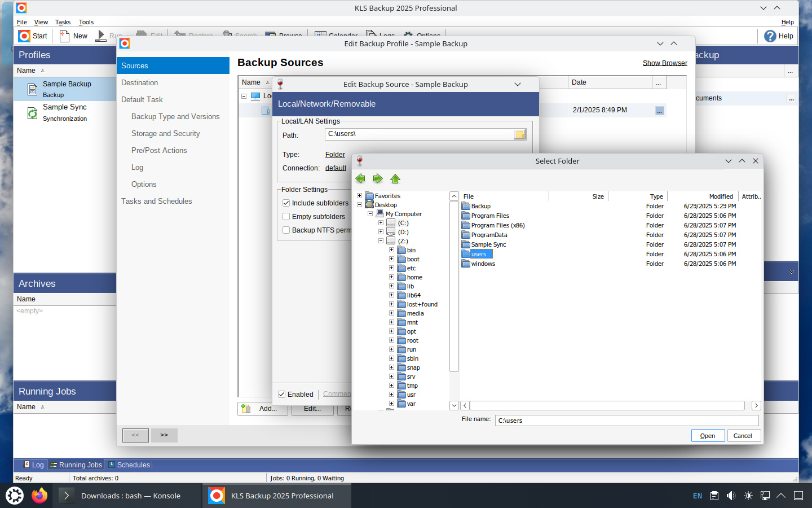This screenshot has width=812, height=508.
Task: Expand the (C:) drive node
Action: tap(381, 223)
